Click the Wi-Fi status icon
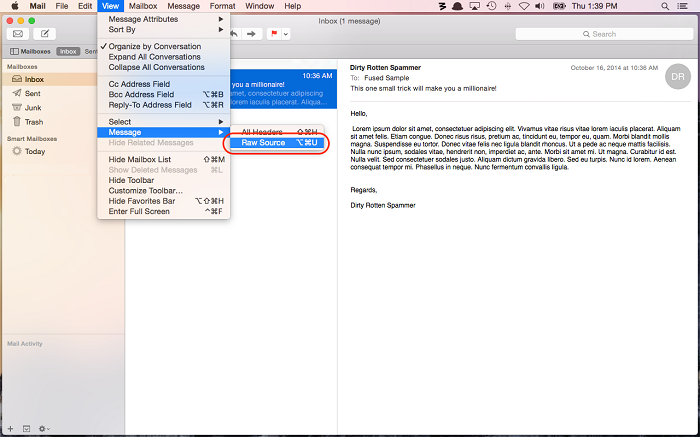The height and width of the screenshot is (437, 700). click(x=525, y=6)
